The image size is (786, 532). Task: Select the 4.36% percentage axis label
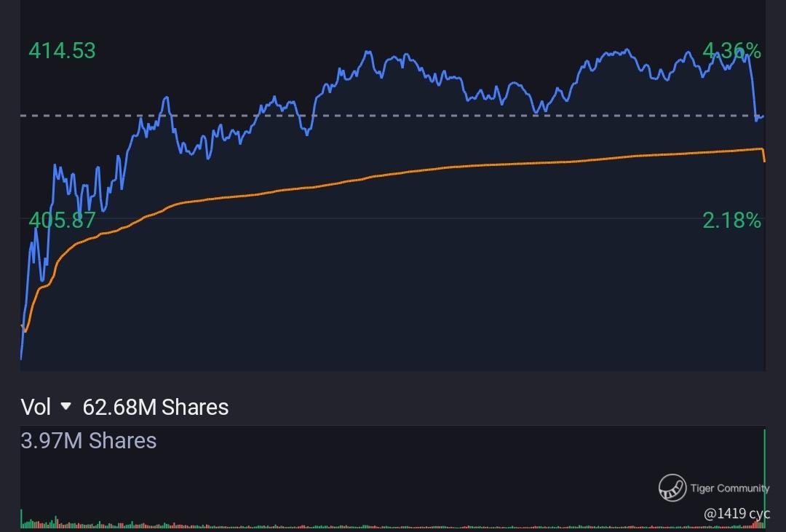[x=731, y=51]
